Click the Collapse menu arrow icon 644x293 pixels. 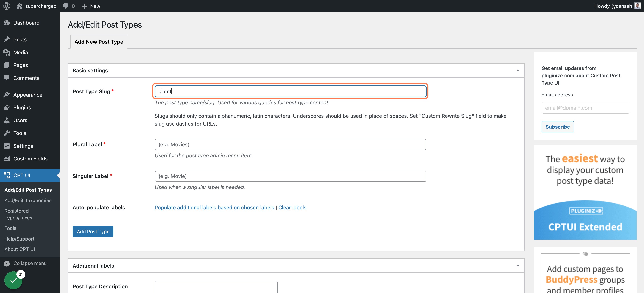[7, 264]
